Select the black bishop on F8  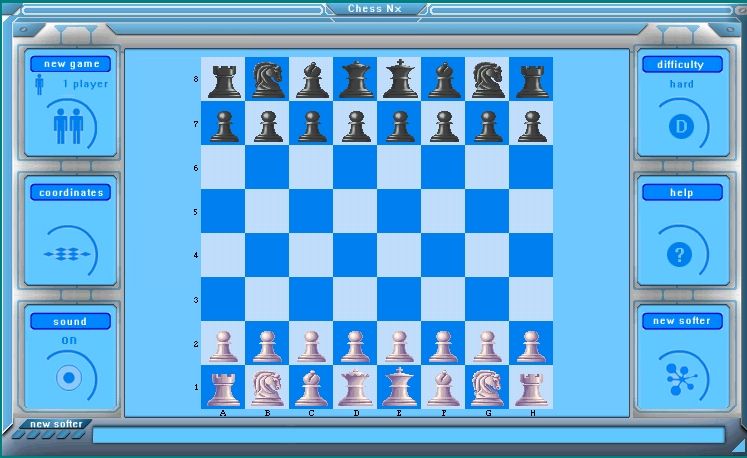[x=443, y=79]
